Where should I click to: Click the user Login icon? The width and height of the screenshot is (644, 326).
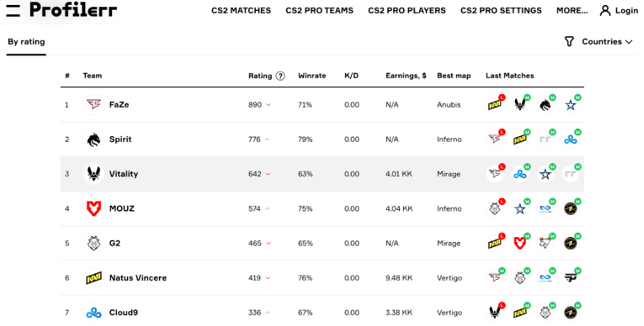pyautogui.click(x=606, y=11)
